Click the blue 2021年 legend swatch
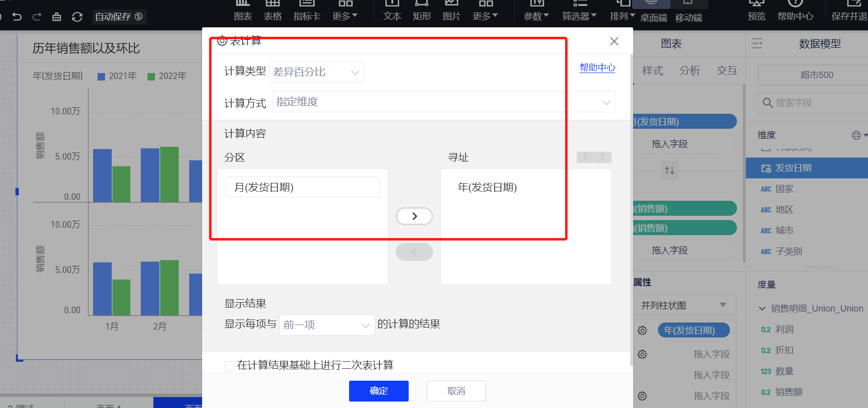The image size is (868, 408). (101, 77)
